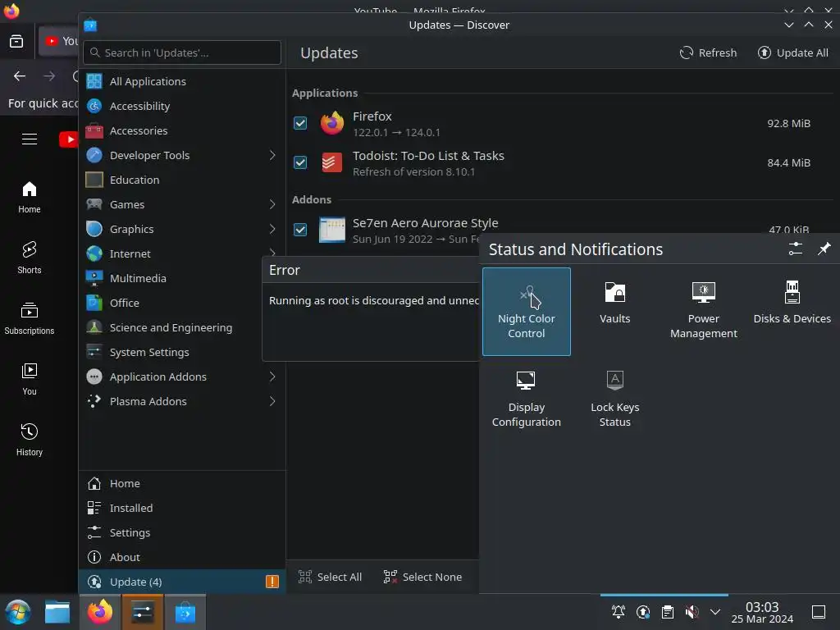
Task: Select All Applications category
Action: pyautogui.click(x=181, y=81)
